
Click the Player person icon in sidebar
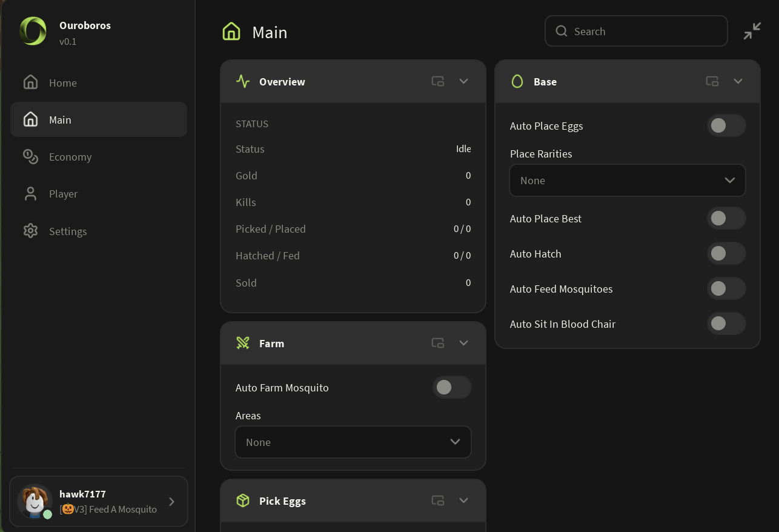(30, 194)
